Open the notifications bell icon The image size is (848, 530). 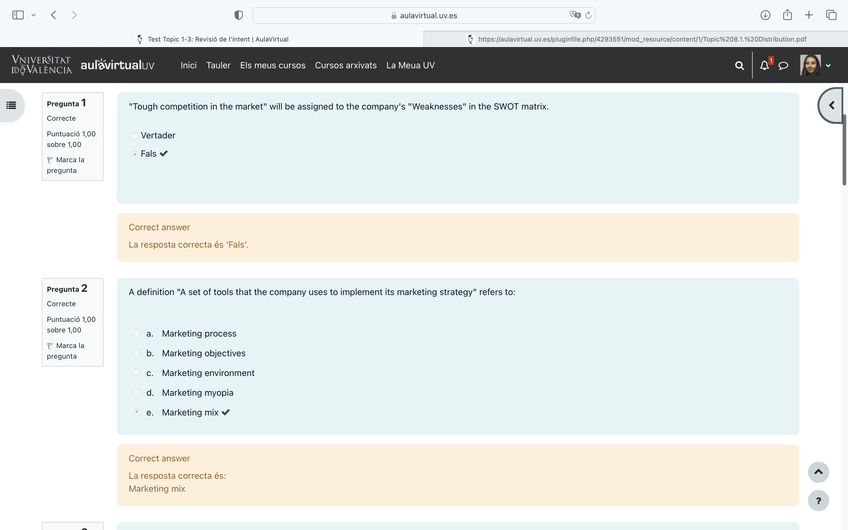765,66
